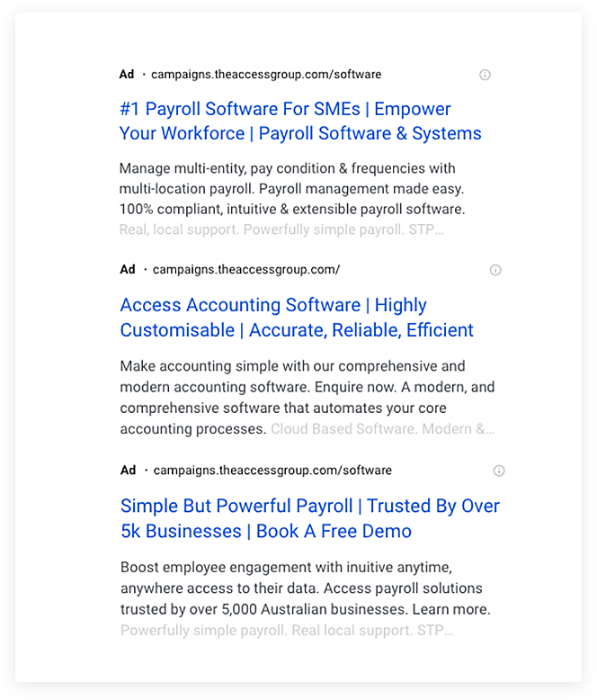This screenshot has width=597, height=700.
Task: Open 'Access Accounting Software | Highly' headline
Action: (273, 305)
